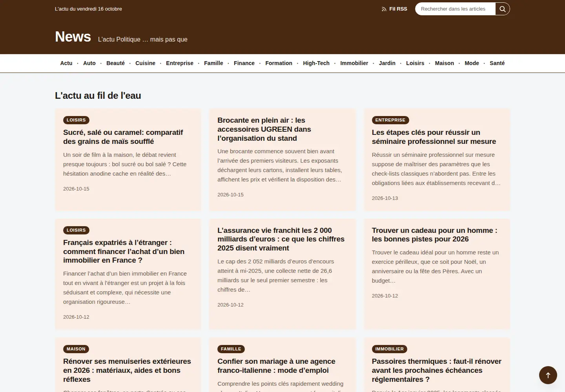Click the RSS feed icon
The height and width of the screenshot is (392, 565).
[384, 9]
